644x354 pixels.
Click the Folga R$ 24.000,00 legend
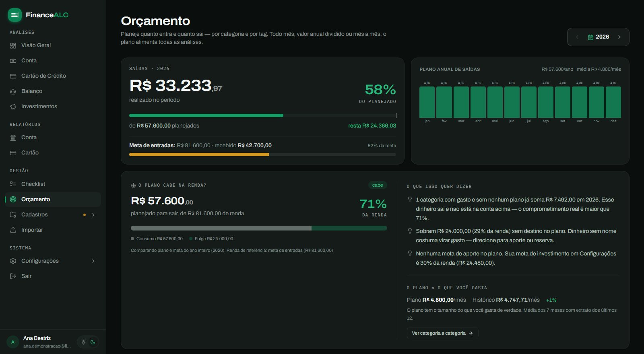[x=211, y=239]
